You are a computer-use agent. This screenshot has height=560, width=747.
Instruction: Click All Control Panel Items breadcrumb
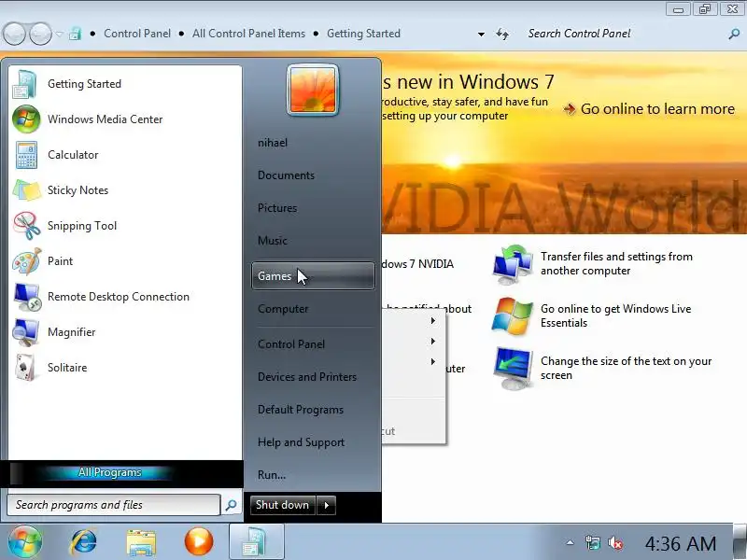(248, 34)
